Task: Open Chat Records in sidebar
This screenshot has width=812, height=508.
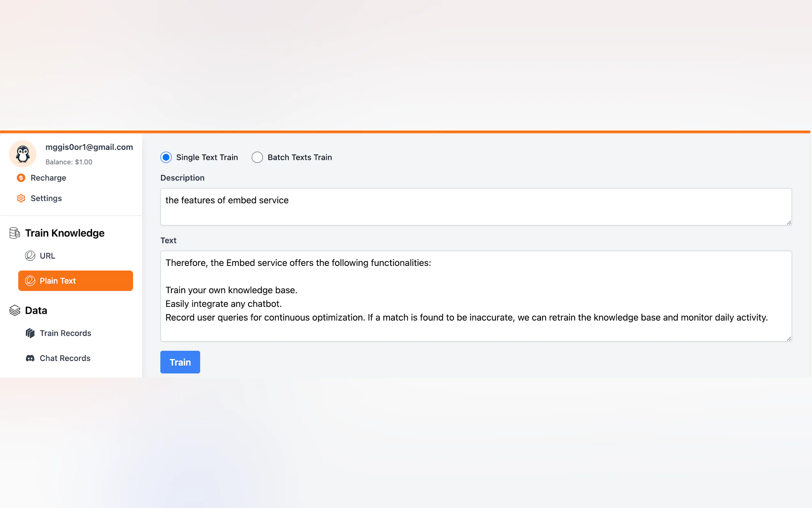Action: pos(65,358)
